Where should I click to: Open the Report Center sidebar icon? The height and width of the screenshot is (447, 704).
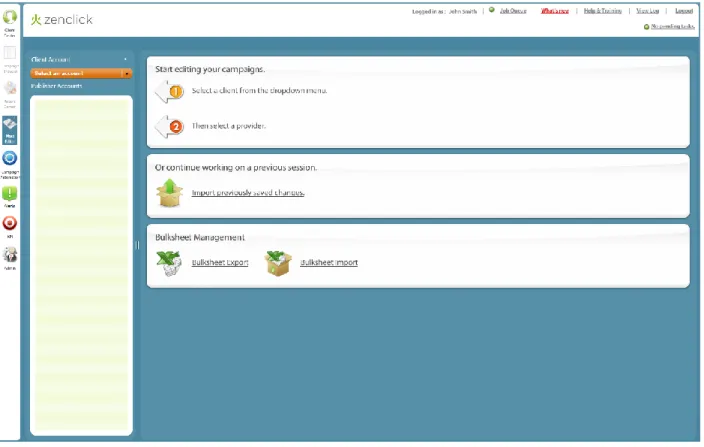10,88
